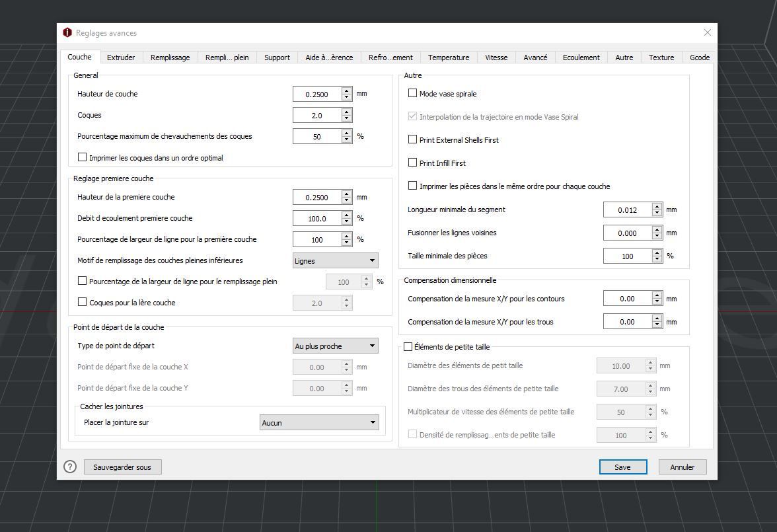Image resolution: width=777 pixels, height=532 pixels.
Task: Click the Hauteur de couche input field
Action: click(317, 95)
